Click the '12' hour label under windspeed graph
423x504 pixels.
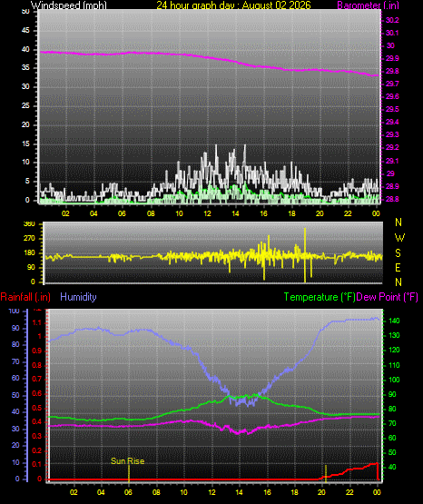pyautogui.click(x=207, y=213)
